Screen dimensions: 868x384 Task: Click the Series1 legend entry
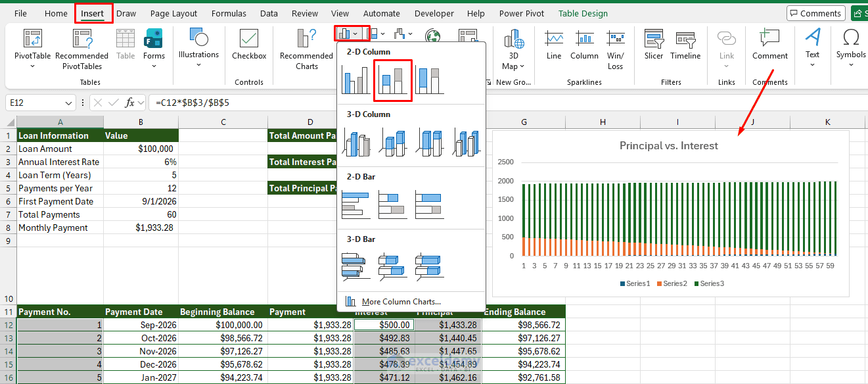click(635, 283)
